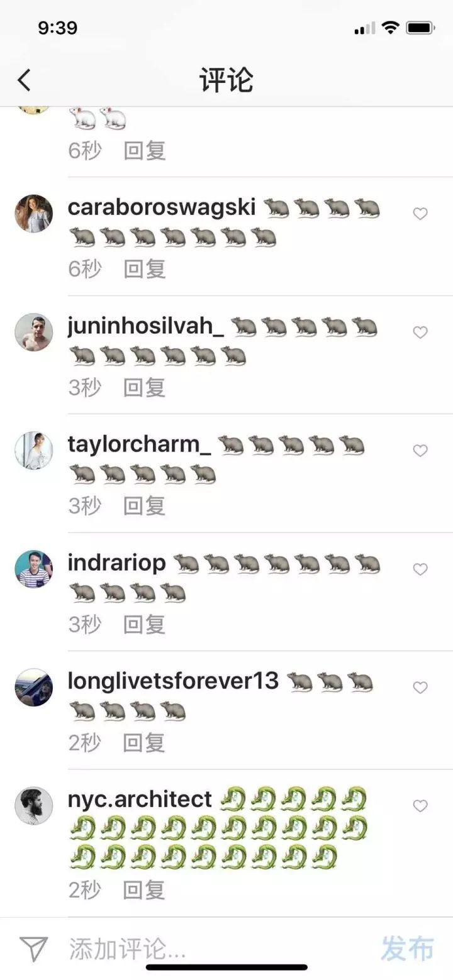This screenshot has height=980, width=453.
Task: Open taylorcharm_'s profile avatar
Action: 34,451
